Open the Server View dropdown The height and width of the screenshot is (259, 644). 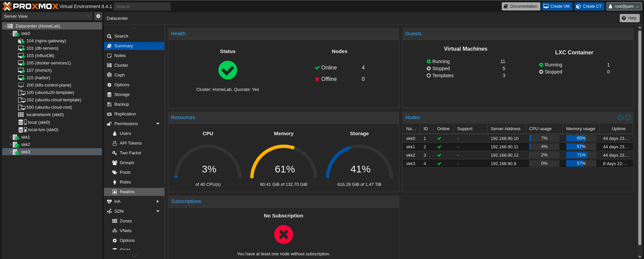89,16
